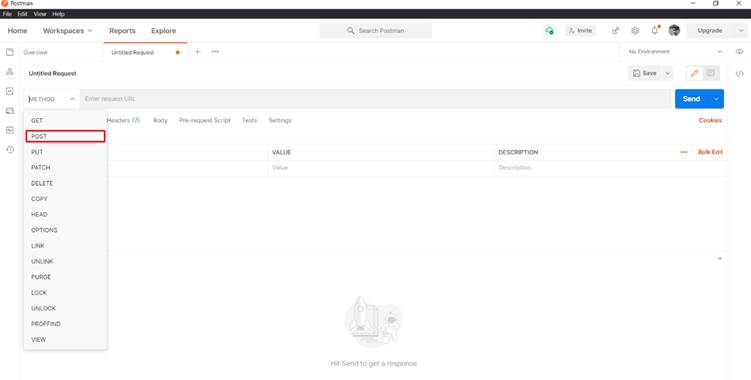This screenshot has width=751, height=380.
Task: Select LINK from the method list
Action: (x=65, y=245)
